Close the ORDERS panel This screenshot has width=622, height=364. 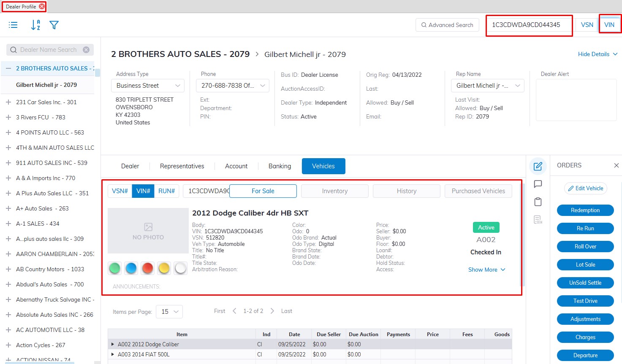pos(616,165)
